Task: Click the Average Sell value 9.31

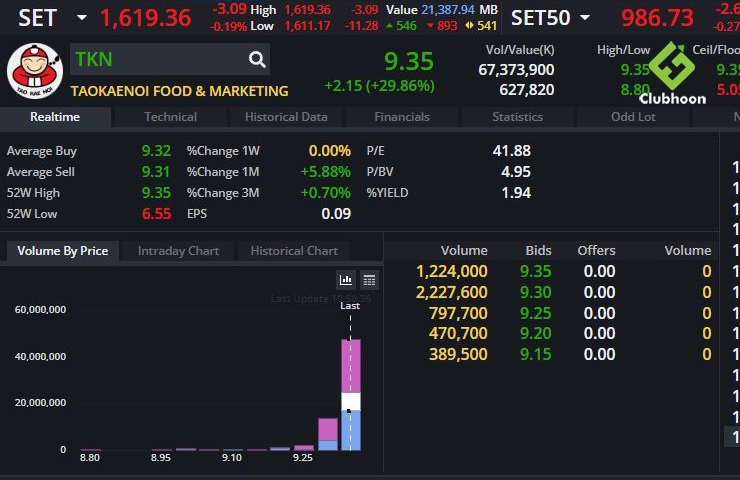Action: coord(156,172)
